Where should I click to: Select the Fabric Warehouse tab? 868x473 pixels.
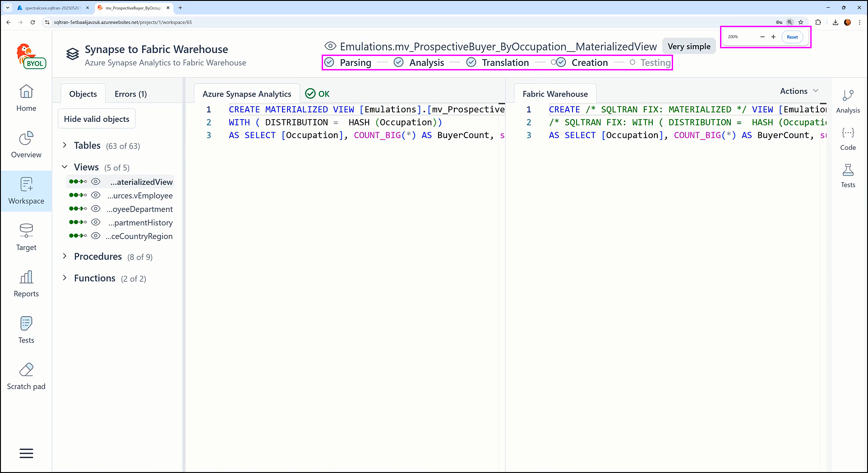[555, 94]
